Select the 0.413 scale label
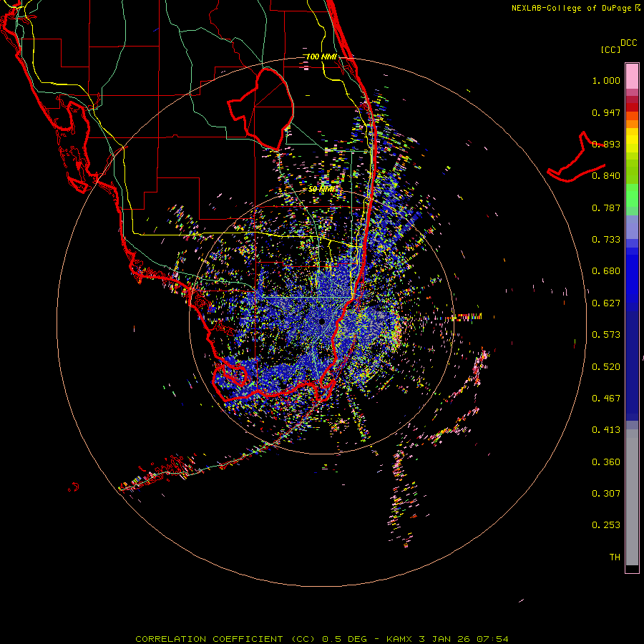This screenshot has height=644, width=644. click(606, 430)
